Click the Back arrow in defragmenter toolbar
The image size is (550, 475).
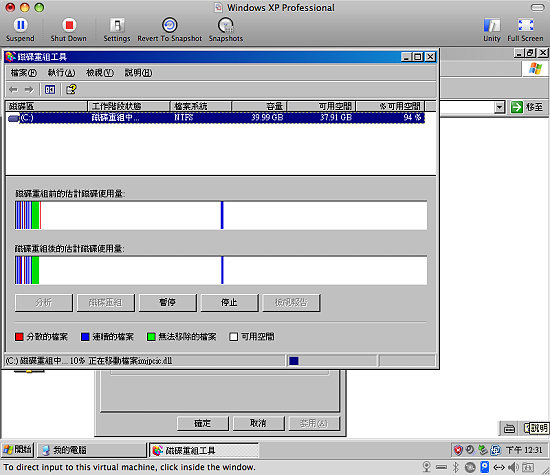[x=14, y=90]
